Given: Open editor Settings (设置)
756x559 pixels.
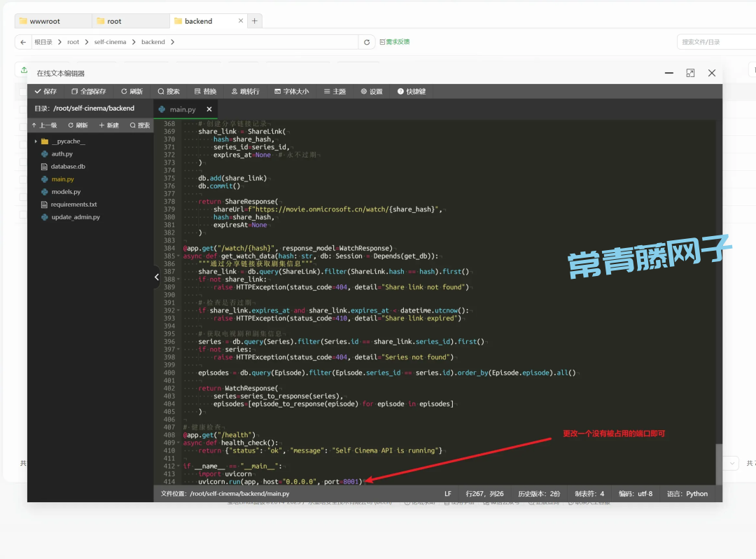Looking at the screenshot, I should [372, 91].
